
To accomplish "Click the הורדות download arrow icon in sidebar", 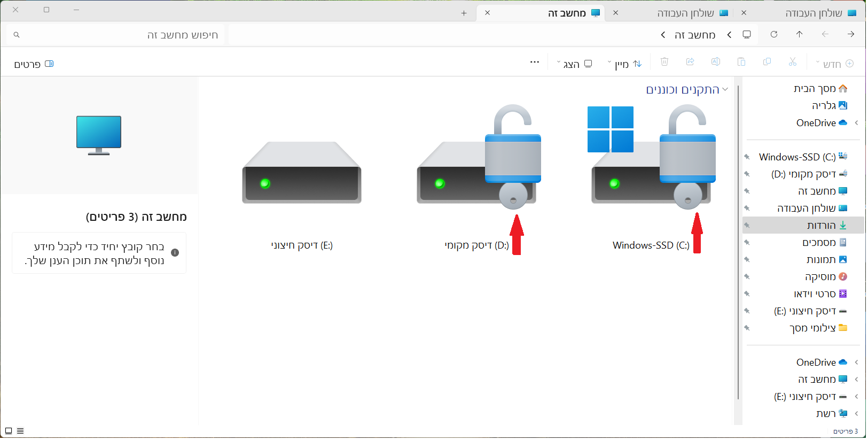I will [x=843, y=225].
